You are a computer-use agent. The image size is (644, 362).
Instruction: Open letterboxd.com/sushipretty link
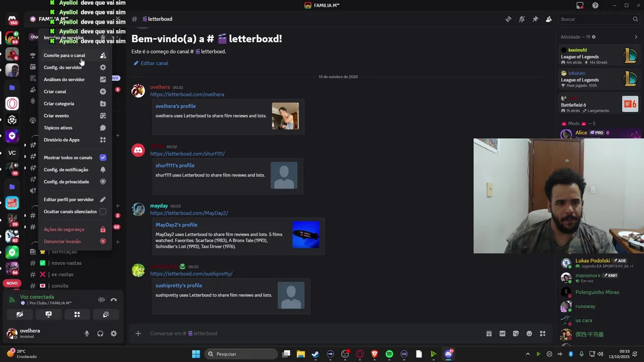pos(191,274)
